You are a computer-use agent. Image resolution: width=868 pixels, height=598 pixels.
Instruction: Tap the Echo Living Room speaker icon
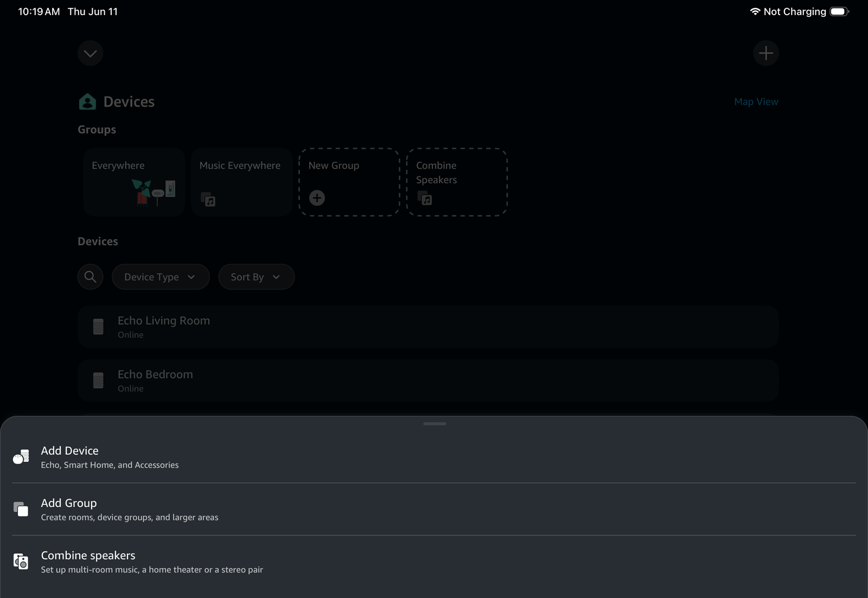(98, 326)
